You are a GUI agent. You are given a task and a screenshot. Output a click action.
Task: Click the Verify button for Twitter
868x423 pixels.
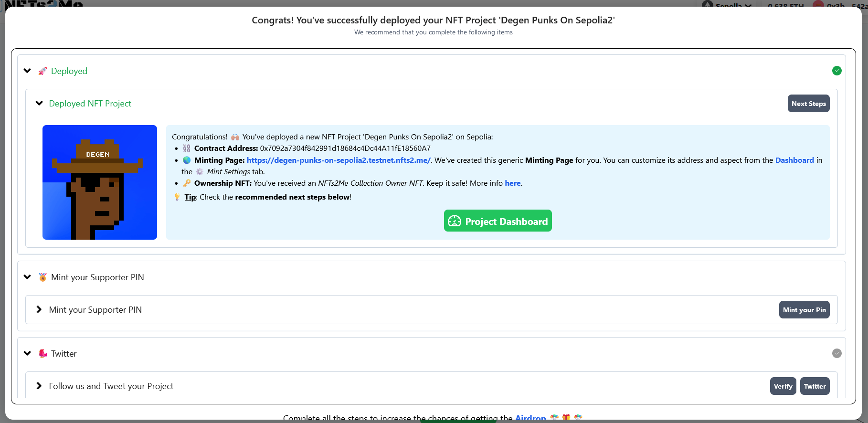pos(783,386)
